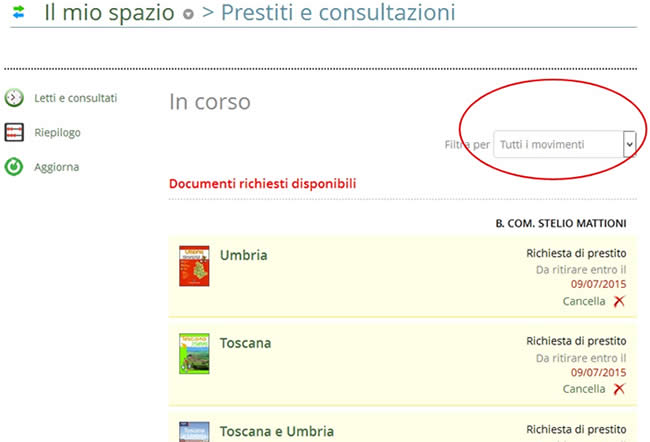Open the 'Toscana e Umbria' document title

click(x=277, y=431)
